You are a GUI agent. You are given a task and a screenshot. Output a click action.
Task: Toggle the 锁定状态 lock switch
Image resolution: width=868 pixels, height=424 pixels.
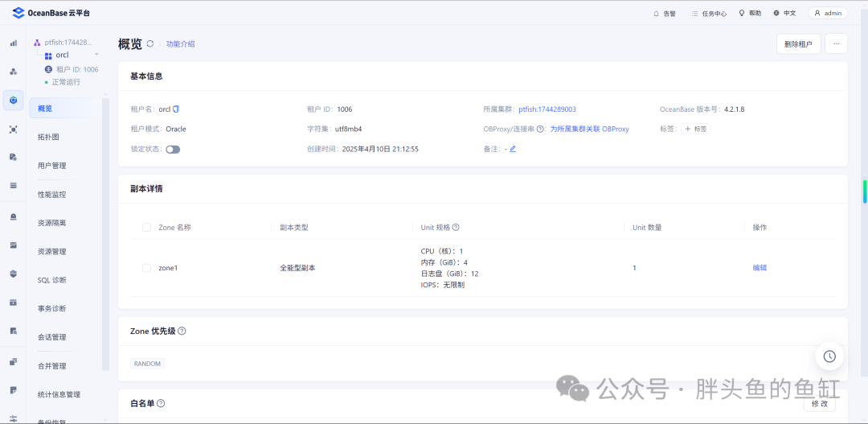173,149
